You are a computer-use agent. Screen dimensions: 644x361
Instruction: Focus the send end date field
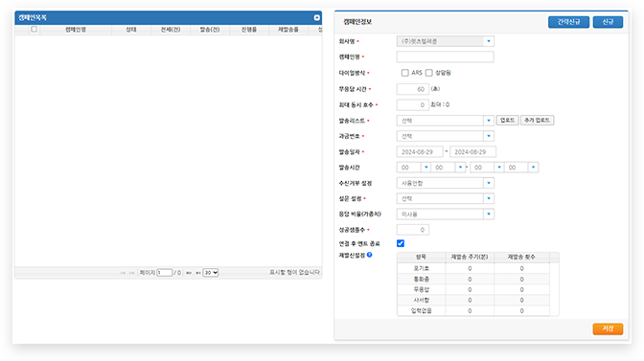(x=472, y=152)
